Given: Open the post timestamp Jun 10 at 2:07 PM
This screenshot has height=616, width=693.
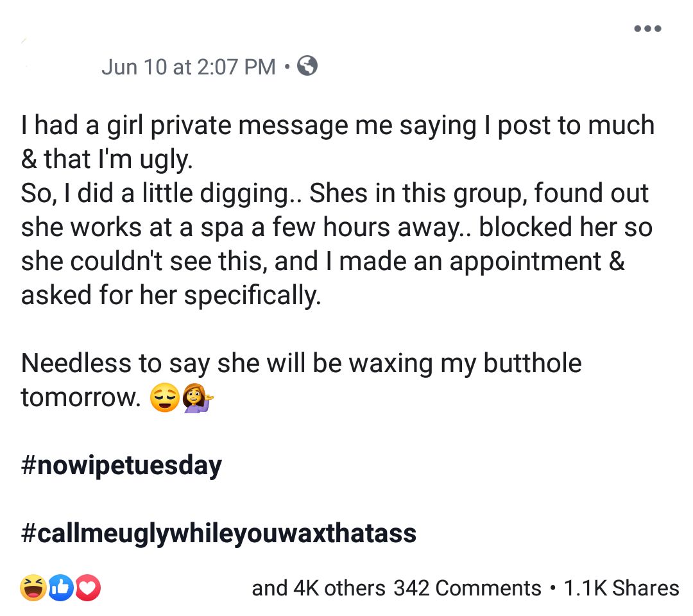Looking at the screenshot, I should click(188, 67).
